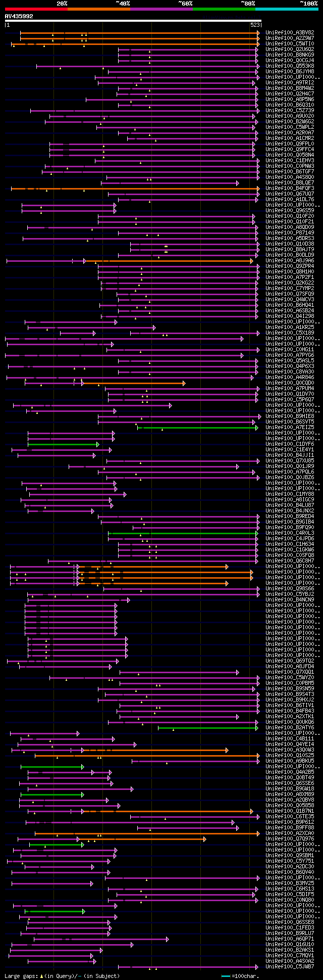Open UniRef100_Q7SFQ9 record
Viewport: 323px width, 980px height.
290,294
